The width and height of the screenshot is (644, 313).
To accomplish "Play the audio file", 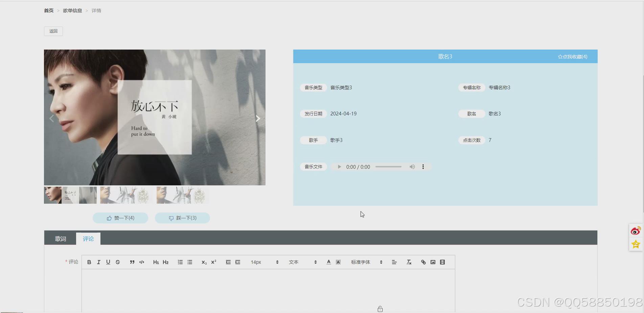I will [x=339, y=167].
